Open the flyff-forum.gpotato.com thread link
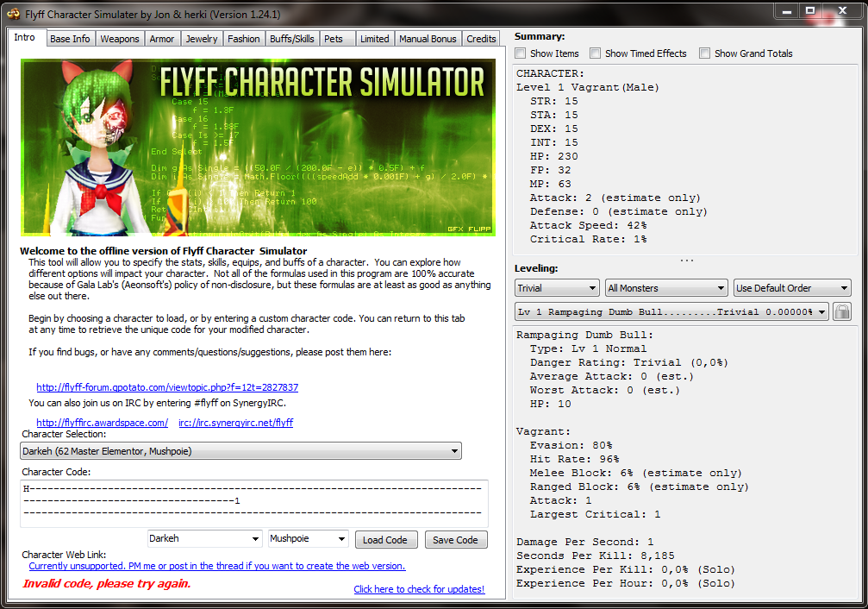 167,387
